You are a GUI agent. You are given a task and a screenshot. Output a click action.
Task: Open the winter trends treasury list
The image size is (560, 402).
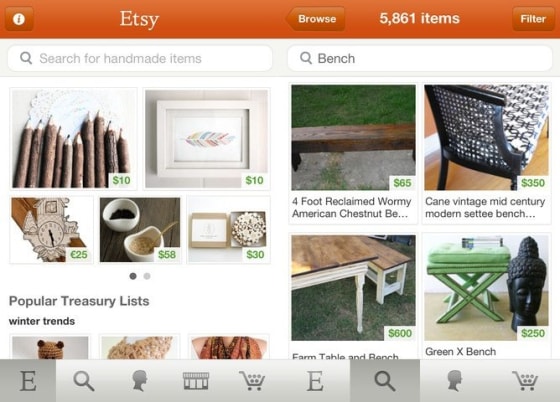coord(42,321)
